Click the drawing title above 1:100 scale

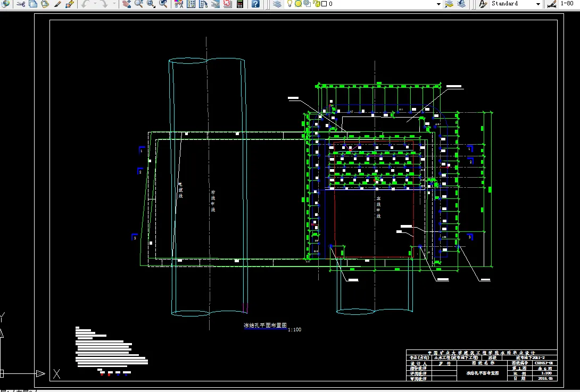point(265,326)
